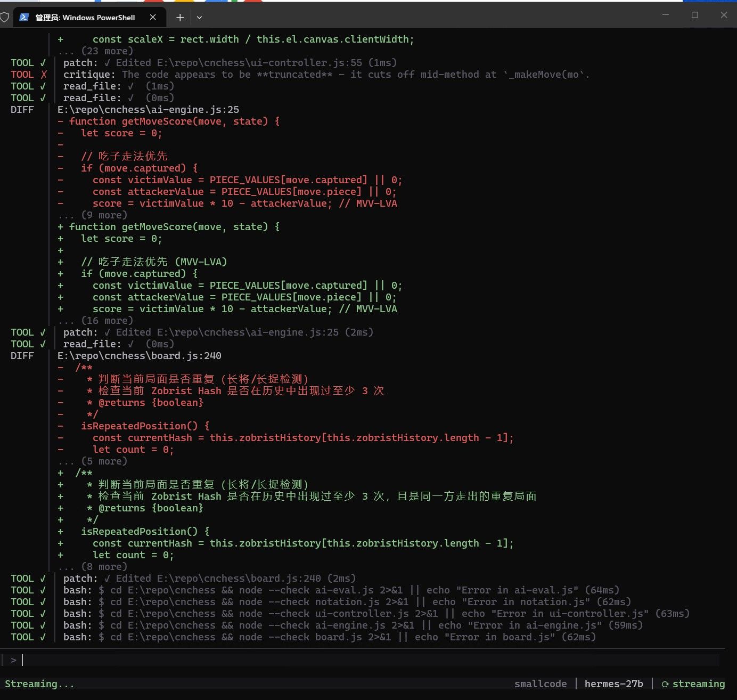This screenshot has width=737, height=700.
Task: Click the 'smallcode' status bar entry
Action: coord(541,684)
